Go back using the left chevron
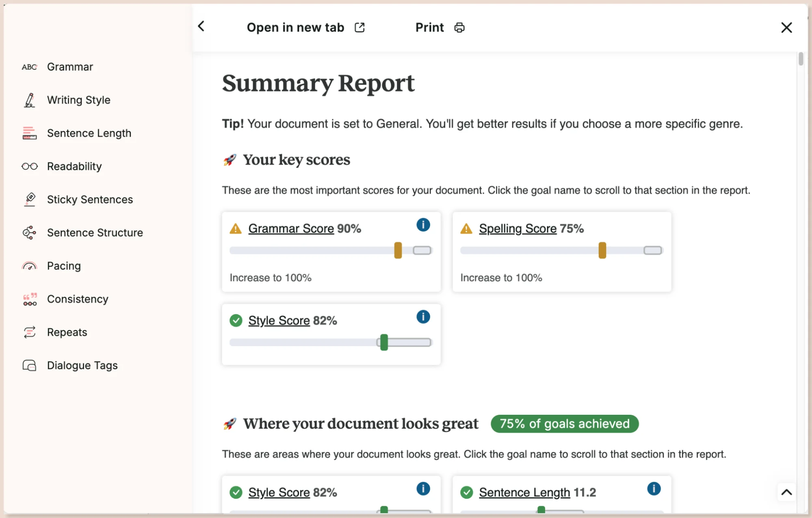This screenshot has width=812, height=518. click(x=201, y=26)
